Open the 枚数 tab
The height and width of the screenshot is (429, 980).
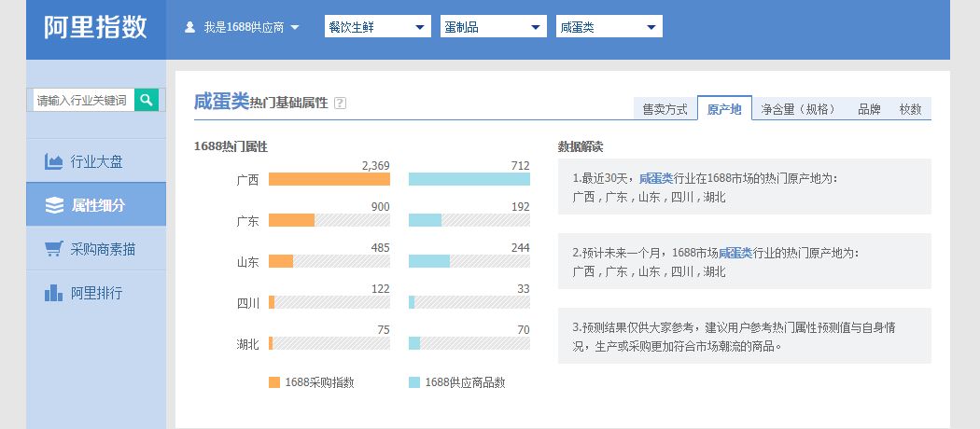click(911, 109)
